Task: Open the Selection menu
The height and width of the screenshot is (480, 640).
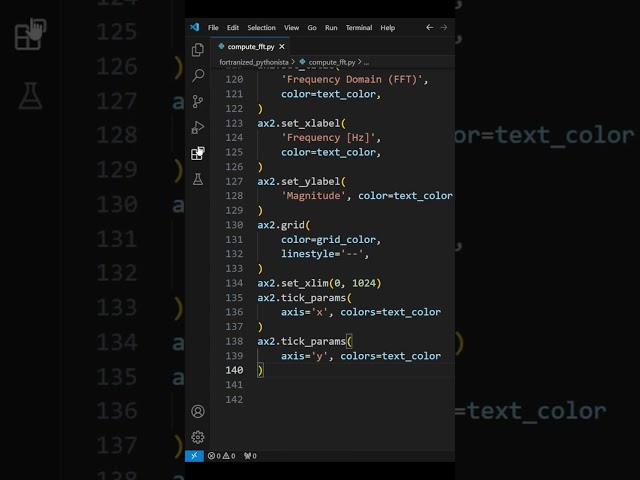Action: tap(261, 28)
